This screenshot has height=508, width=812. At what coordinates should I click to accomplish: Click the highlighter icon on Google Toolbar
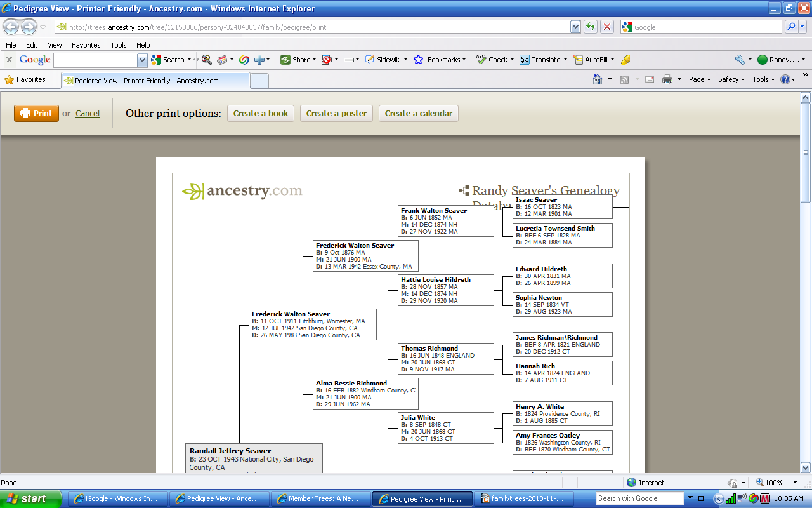point(625,59)
